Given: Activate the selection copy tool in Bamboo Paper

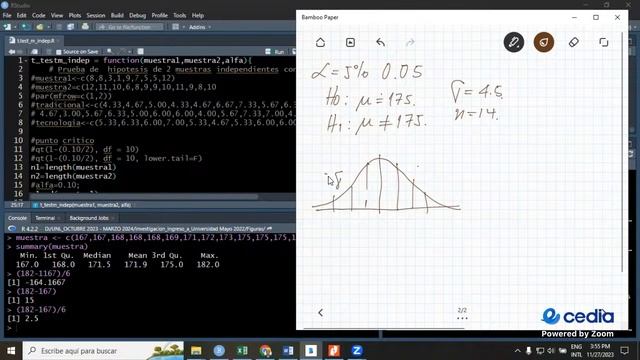Looking at the screenshot, I should (603, 42).
